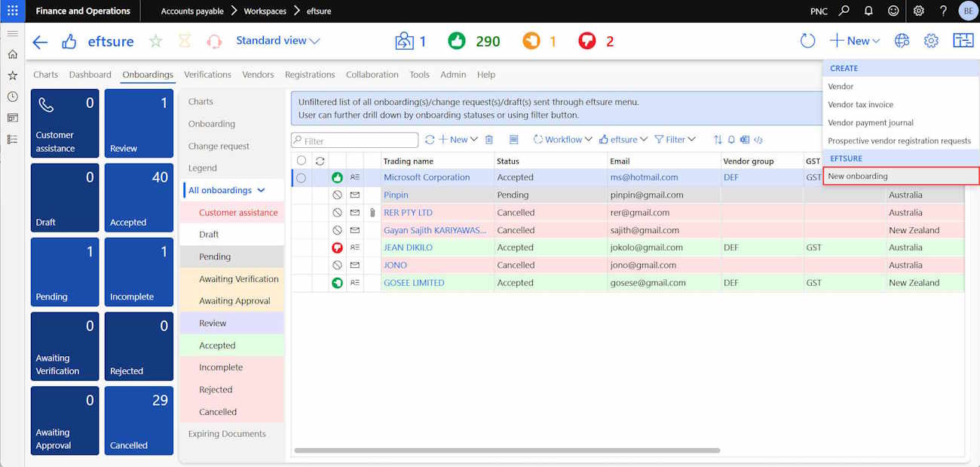Open Workspaces icon in left sidebar

[x=12, y=118]
